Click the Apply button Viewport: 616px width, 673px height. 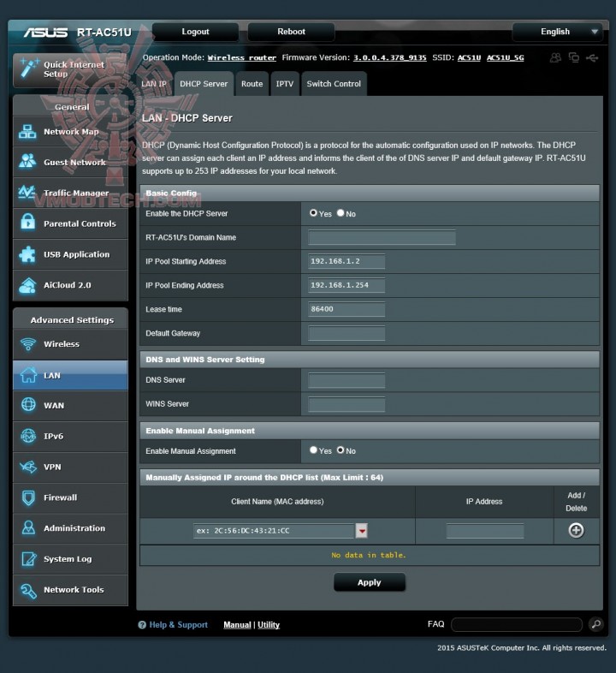(370, 582)
